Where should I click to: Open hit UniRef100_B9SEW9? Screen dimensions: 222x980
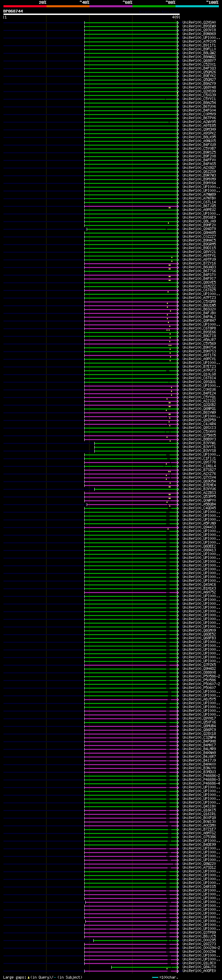(x=199, y=26)
